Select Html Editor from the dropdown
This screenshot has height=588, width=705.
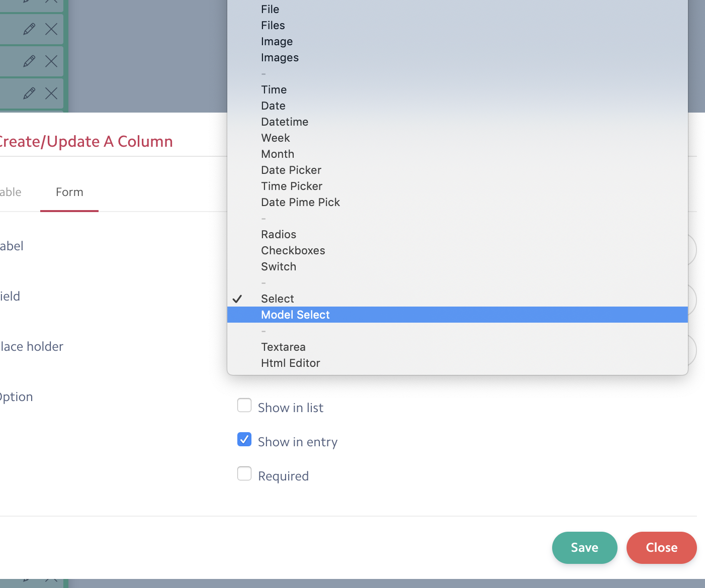[x=290, y=363]
